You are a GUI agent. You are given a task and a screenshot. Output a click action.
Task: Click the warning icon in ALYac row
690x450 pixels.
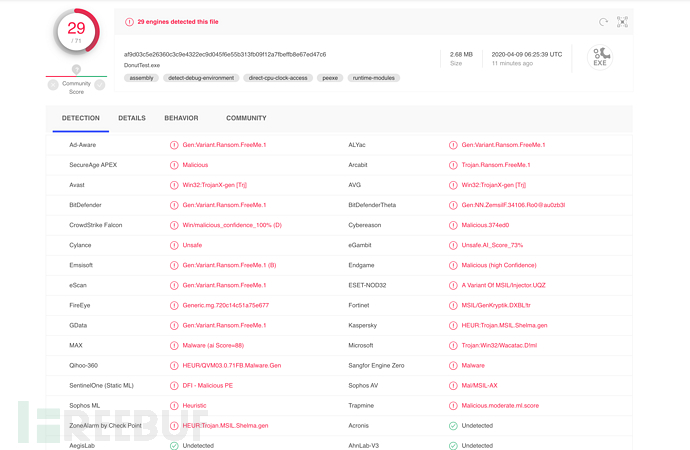pos(453,145)
